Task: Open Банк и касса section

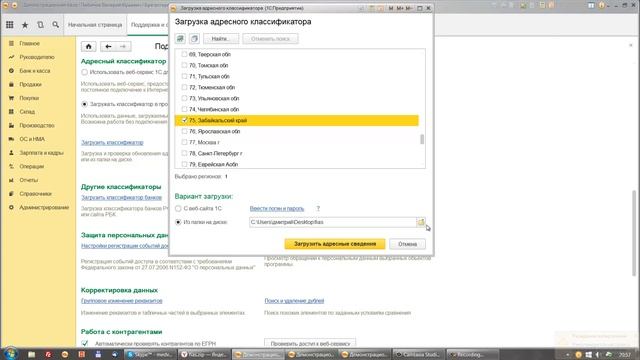Action: pos(35,71)
